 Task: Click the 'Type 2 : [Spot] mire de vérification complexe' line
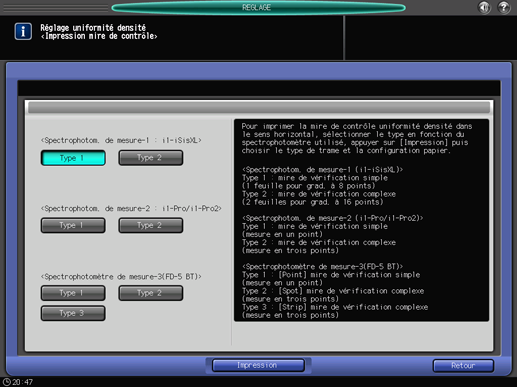pyautogui.click(x=333, y=291)
